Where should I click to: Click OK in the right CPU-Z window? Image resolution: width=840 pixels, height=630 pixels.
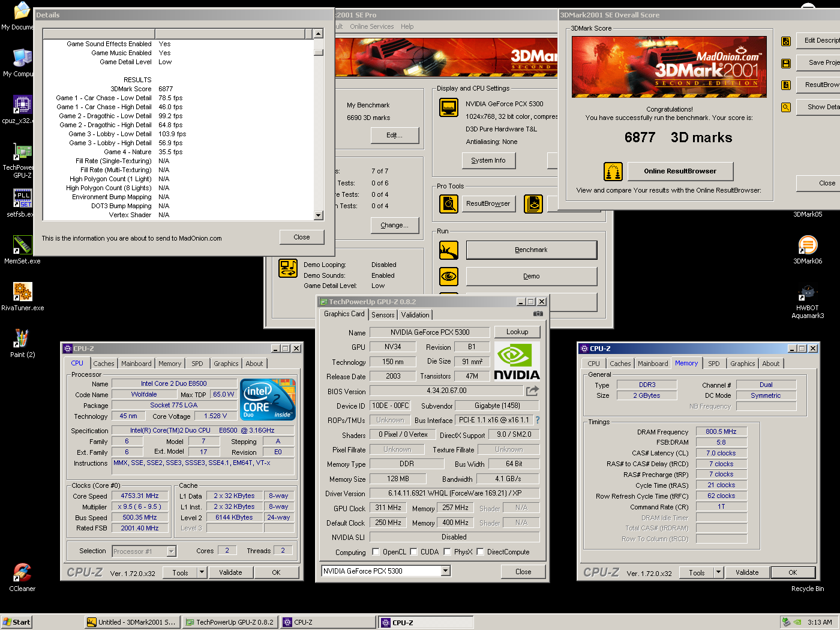coord(793,572)
